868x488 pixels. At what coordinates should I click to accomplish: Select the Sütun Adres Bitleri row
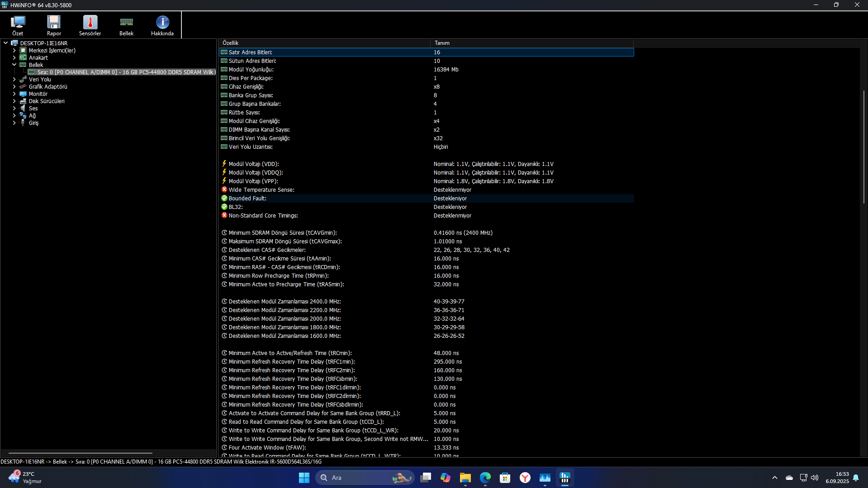click(427, 61)
